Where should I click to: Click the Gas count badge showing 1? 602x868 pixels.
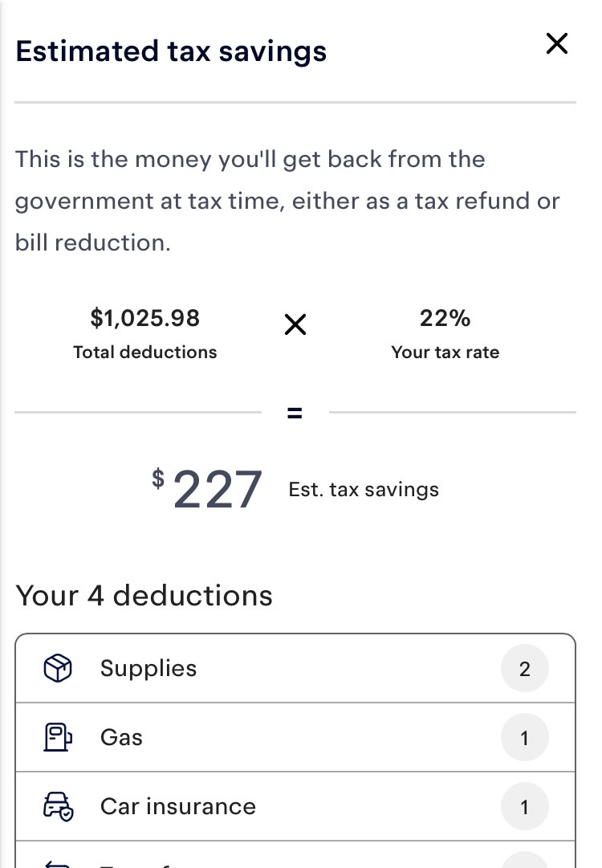click(x=524, y=737)
